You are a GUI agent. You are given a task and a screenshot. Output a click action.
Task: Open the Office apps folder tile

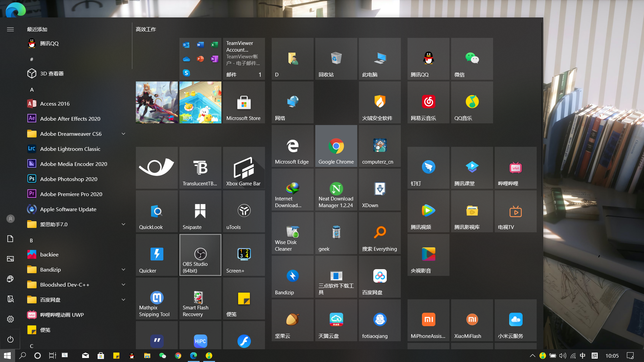(200, 59)
